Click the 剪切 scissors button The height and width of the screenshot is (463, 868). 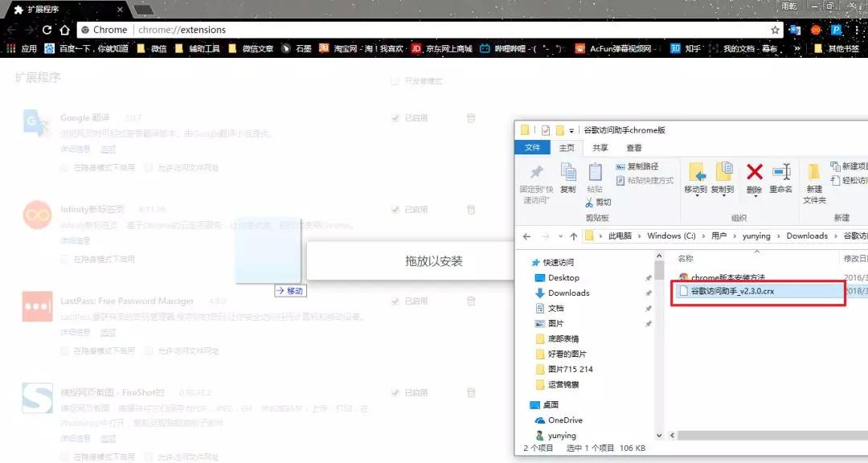tap(598, 202)
